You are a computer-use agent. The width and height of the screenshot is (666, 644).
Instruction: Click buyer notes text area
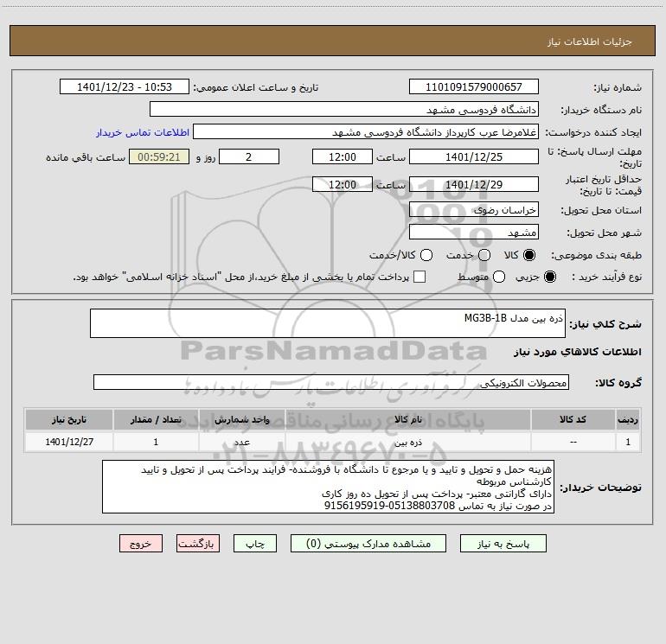328,487
